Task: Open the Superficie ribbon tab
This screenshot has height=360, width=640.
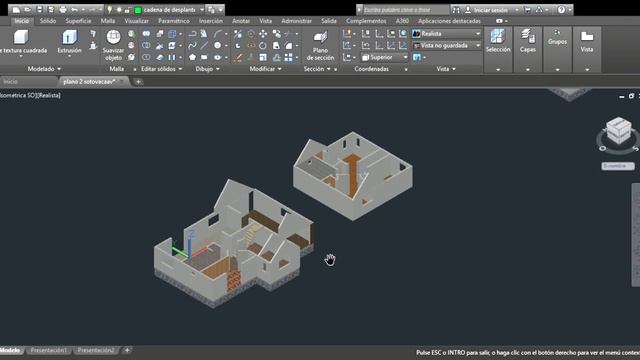Action: [x=78, y=21]
